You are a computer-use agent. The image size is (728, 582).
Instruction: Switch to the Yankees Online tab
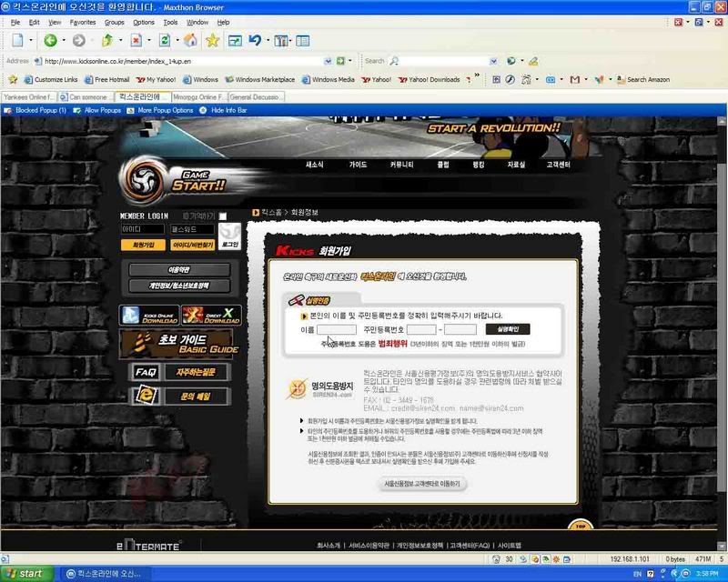pyautogui.click(x=34, y=95)
